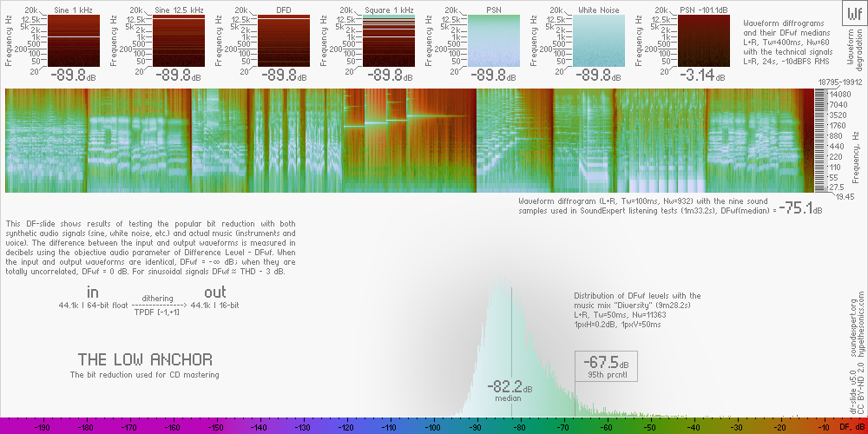Click the large nine-sample waveform diffrogram
Image resolution: width=868 pixels, height=434 pixels.
[x=409, y=141]
